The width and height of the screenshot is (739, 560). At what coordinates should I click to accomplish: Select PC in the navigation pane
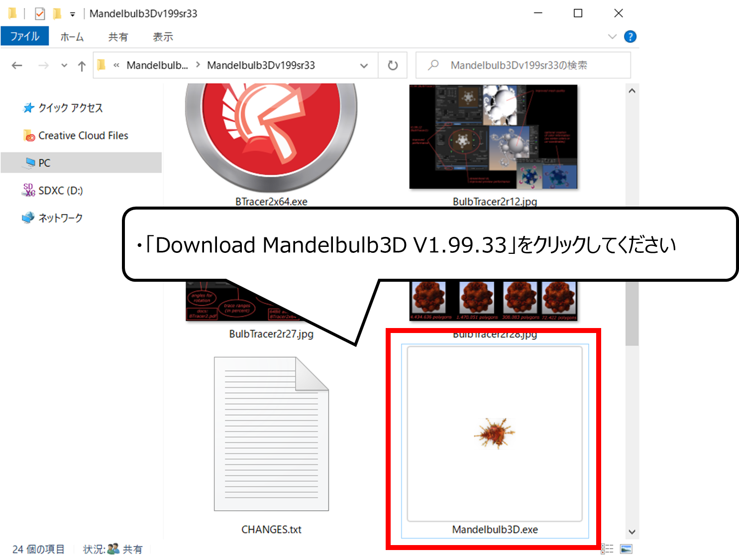[x=81, y=163]
